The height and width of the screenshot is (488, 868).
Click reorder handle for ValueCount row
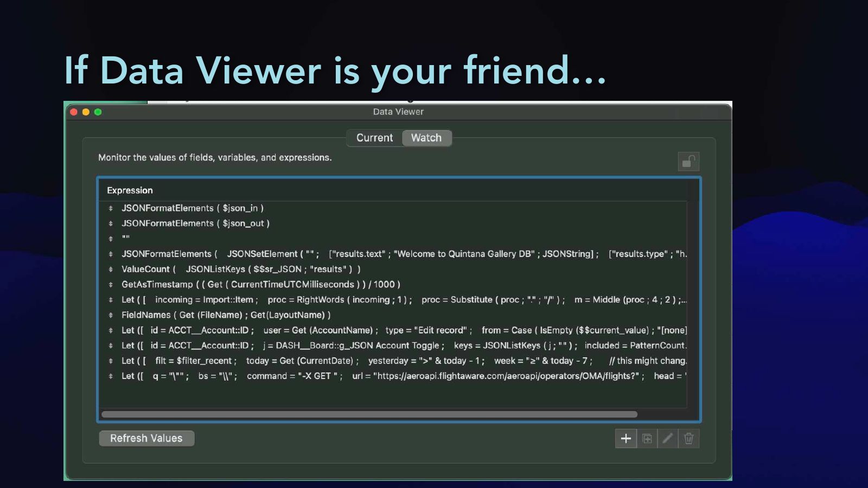pyautogui.click(x=111, y=269)
